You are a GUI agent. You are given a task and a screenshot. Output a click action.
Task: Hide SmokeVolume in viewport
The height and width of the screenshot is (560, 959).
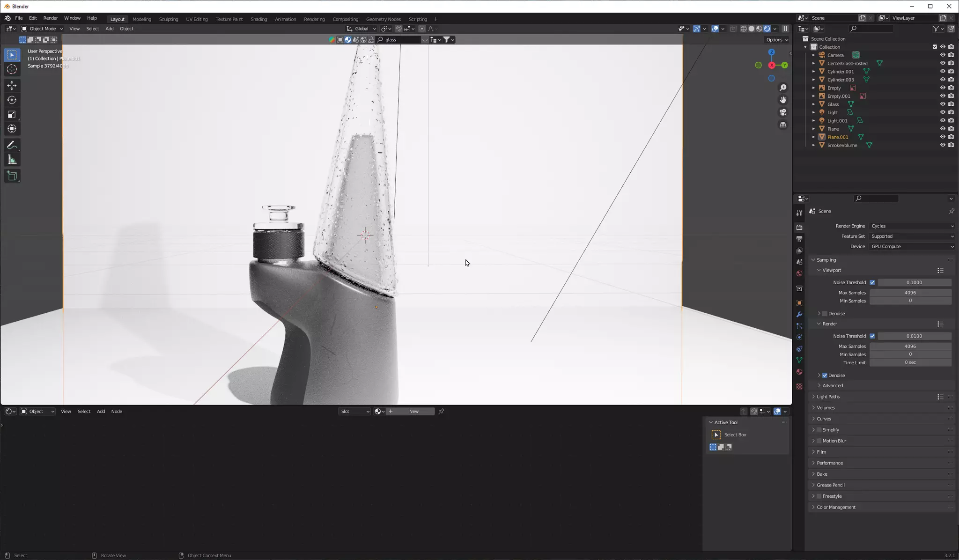tap(943, 145)
